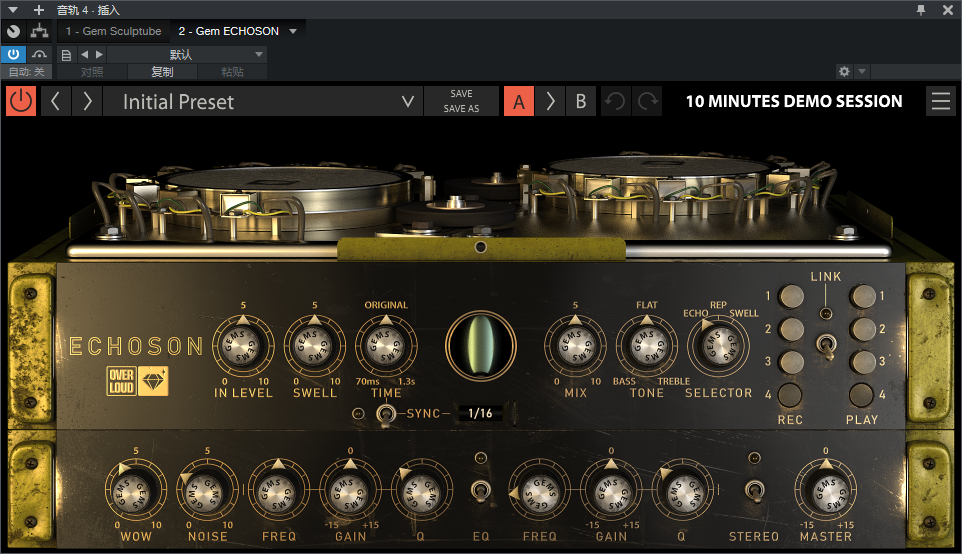Switch to the 1 - Gem Sculptube tab
962x554 pixels.
[x=114, y=31]
